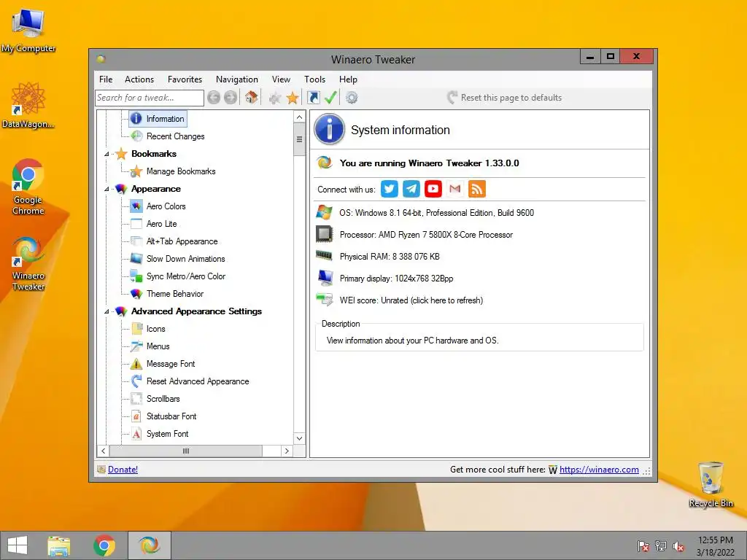Viewport: 747px width, 560px height.
Task: Open the Help menu
Action: pyautogui.click(x=348, y=79)
